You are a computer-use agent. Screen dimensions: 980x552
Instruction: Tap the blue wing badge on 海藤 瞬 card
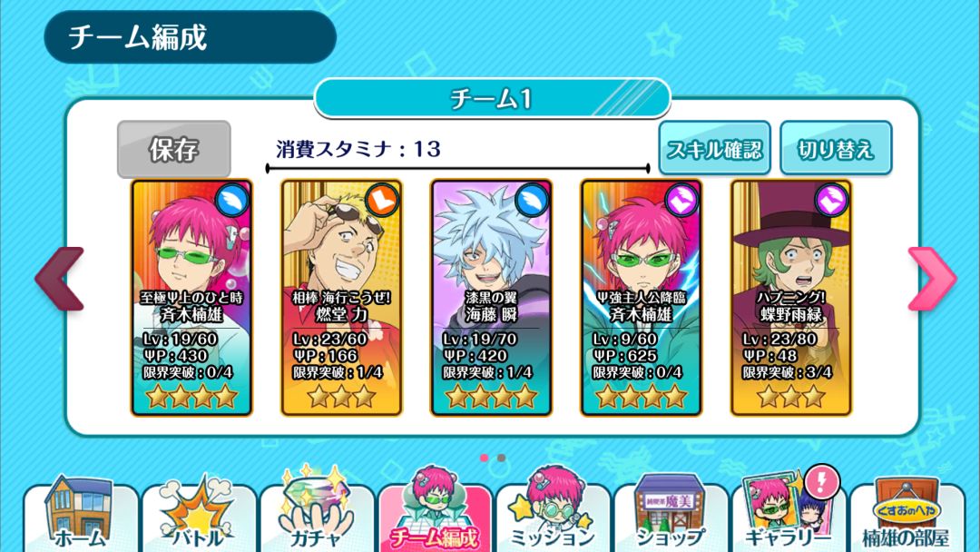533,200
